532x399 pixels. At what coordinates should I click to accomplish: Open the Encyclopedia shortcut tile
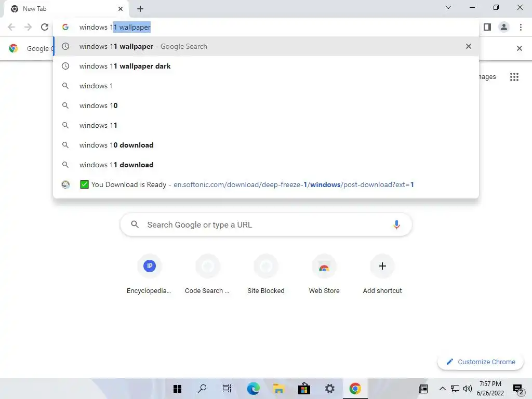(x=149, y=275)
